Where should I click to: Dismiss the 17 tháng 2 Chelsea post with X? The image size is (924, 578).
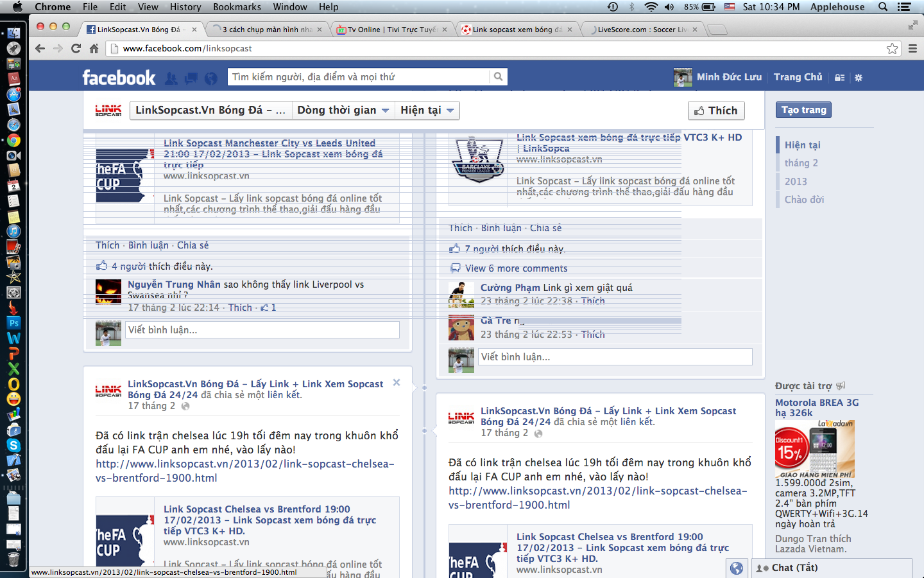[397, 382]
